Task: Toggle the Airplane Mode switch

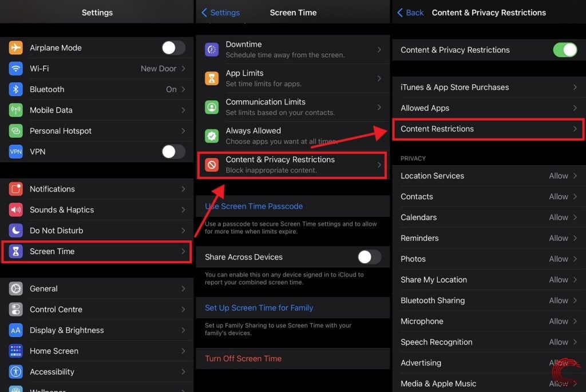Action: pyautogui.click(x=173, y=48)
